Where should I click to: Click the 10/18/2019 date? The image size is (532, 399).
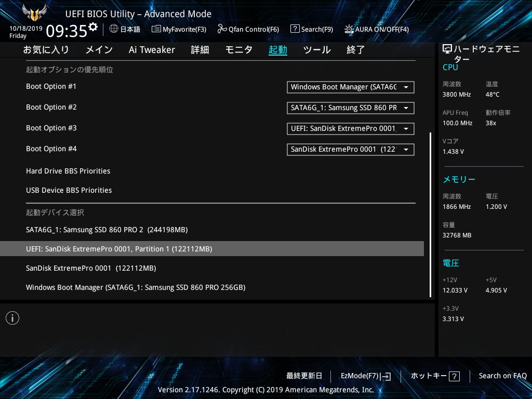point(26,29)
